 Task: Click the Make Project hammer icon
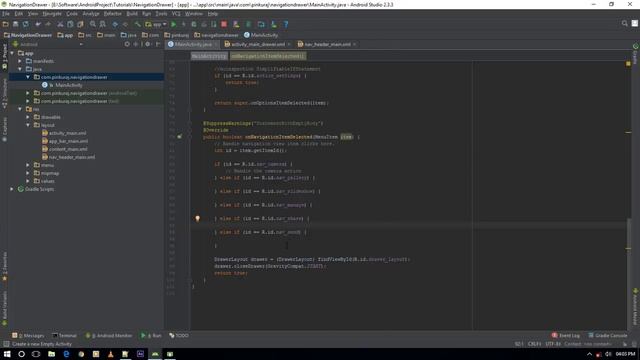pyautogui.click(x=138, y=24)
